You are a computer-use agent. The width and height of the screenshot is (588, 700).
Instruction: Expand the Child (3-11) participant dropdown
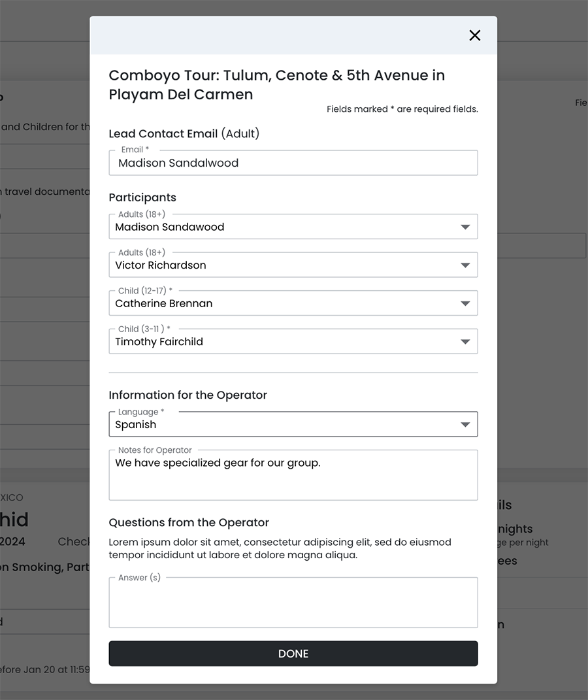click(281, 342)
